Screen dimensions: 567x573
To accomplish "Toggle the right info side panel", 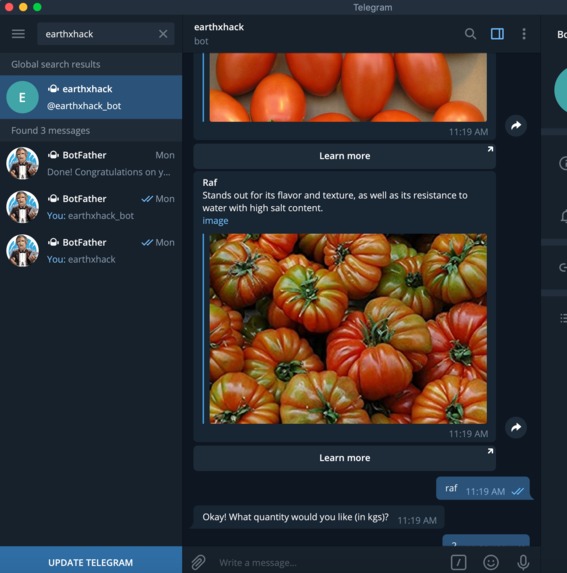I will (497, 34).
